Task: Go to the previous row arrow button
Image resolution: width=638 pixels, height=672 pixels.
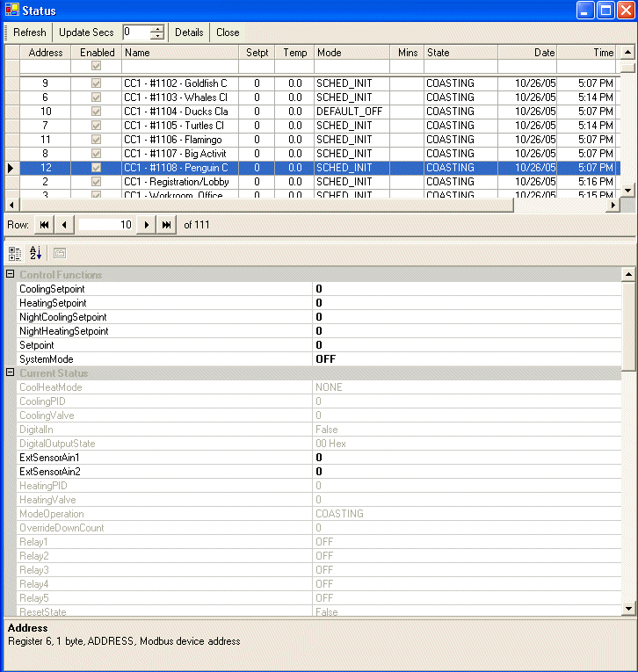Action: 64,225
